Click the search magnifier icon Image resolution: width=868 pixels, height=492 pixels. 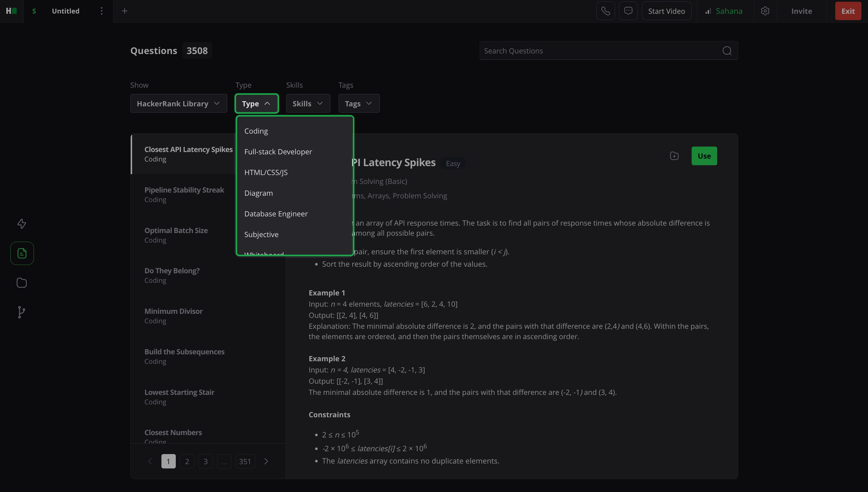coord(727,51)
